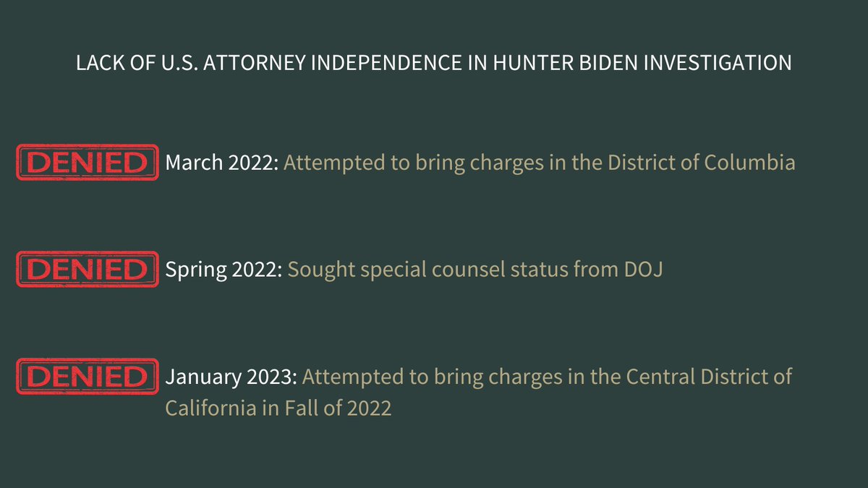Screen dimensions: 868x488
Task: Select the slide title about U.S. Attorney independence
Action: pyautogui.click(x=433, y=63)
